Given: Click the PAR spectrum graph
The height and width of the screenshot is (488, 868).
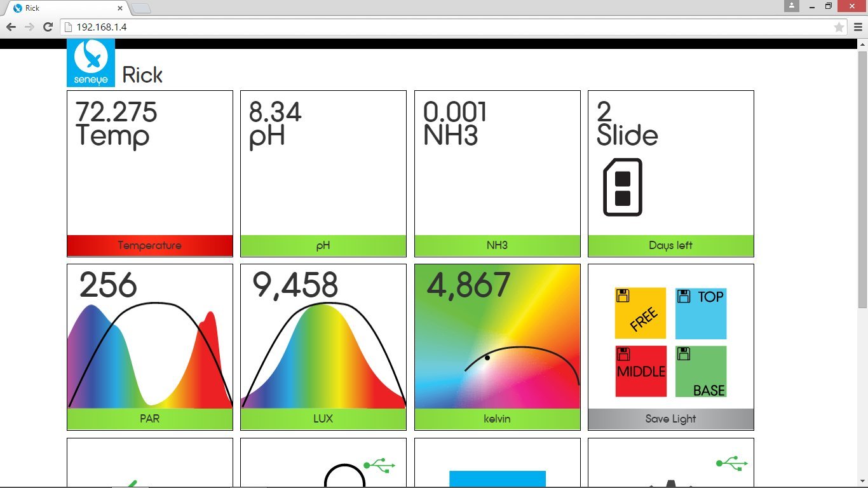Looking at the screenshot, I should coord(149,356).
